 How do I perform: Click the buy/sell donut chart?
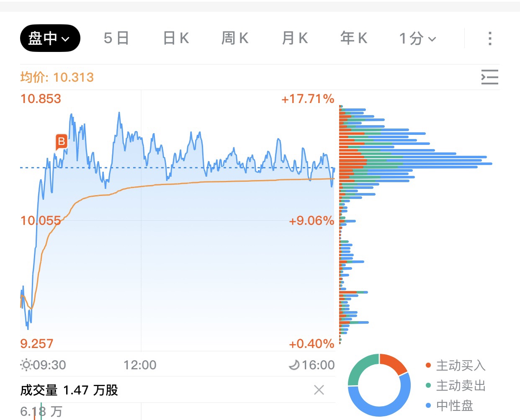tap(379, 385)
